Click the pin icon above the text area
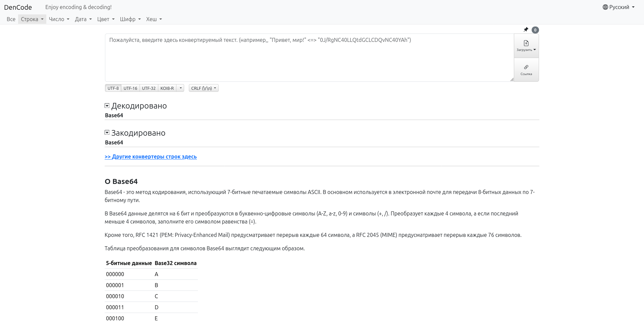This screenshot has width=644, height=323. 526,29
